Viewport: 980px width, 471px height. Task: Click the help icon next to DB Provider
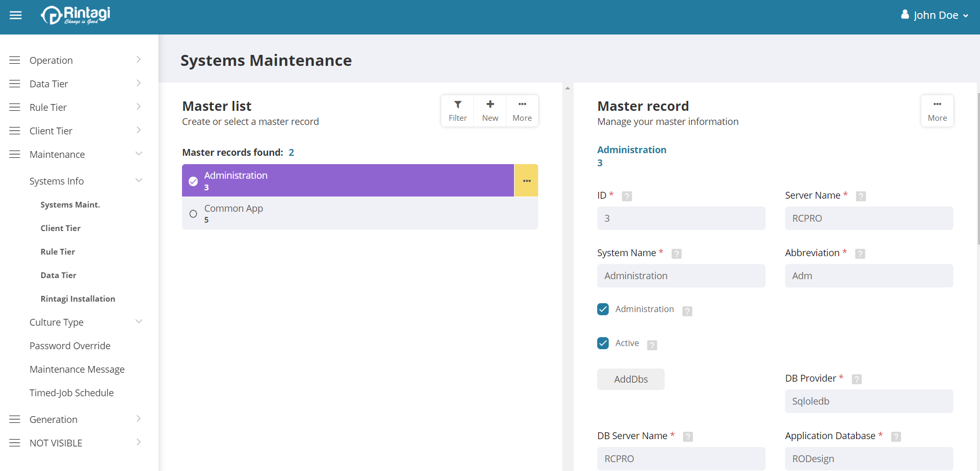pyautogui.click(x=856, y=379)
